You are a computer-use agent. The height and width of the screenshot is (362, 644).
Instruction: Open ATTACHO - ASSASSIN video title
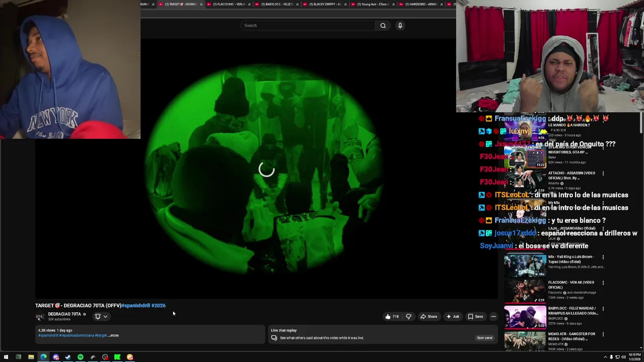(572, 175)
